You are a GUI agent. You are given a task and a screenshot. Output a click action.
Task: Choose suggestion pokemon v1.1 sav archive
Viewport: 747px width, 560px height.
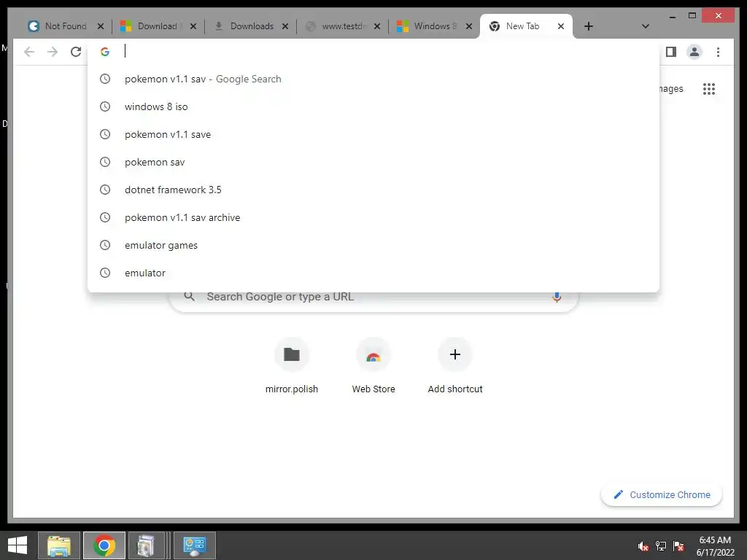(373, 217)
